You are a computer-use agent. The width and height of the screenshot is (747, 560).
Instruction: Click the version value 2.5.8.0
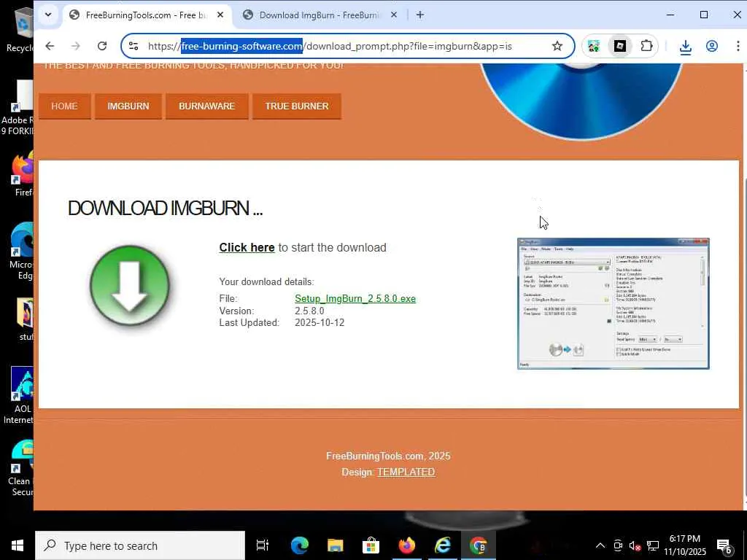pyautogui.click(x=309, y=311)
